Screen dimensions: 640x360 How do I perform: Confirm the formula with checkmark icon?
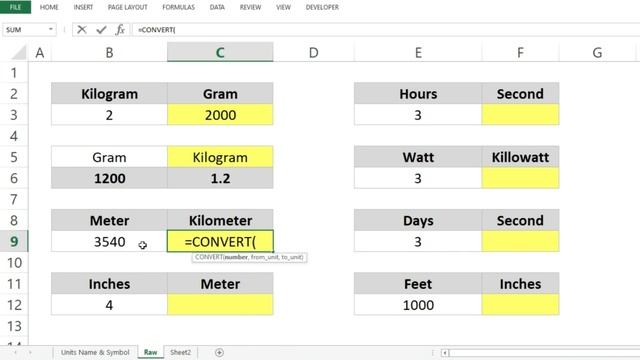pos(101,29)
